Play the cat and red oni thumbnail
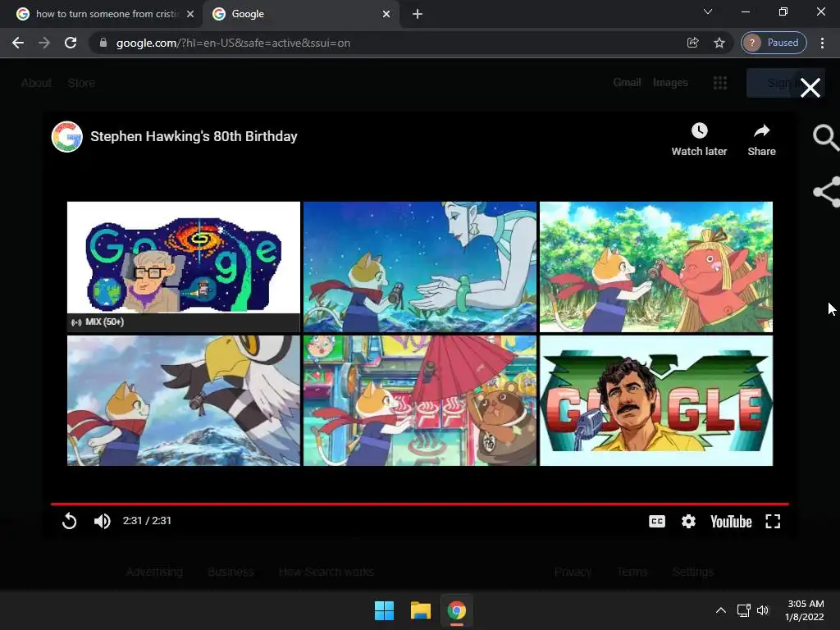The height and width of the screenshot is (630, 840). (655, 267)
